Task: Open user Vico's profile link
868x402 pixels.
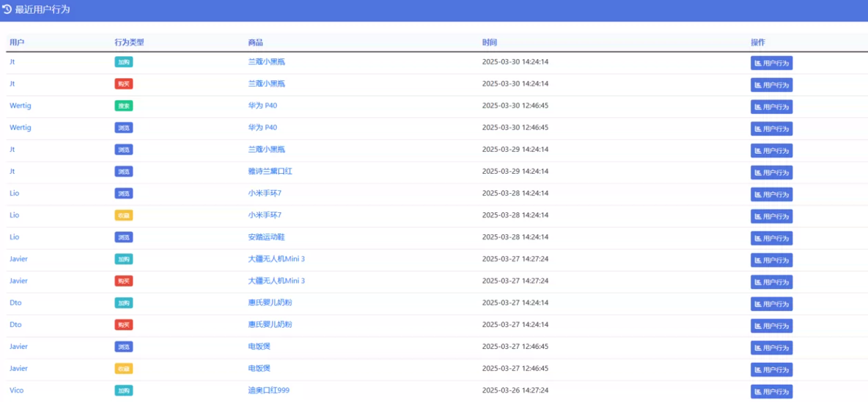Action: click(17, 390)
